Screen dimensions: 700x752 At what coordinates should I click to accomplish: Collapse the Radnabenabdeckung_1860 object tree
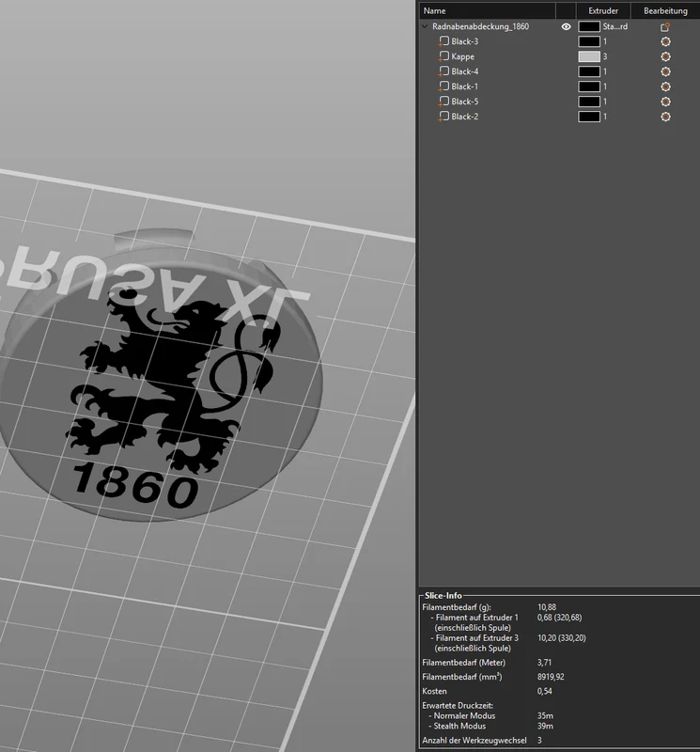[425, 27]
